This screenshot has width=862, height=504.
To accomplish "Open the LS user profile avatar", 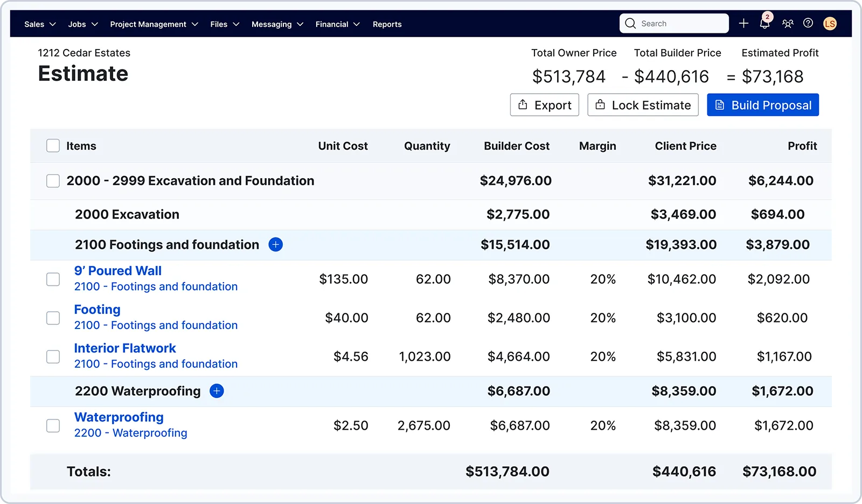I will click(830, 24).
